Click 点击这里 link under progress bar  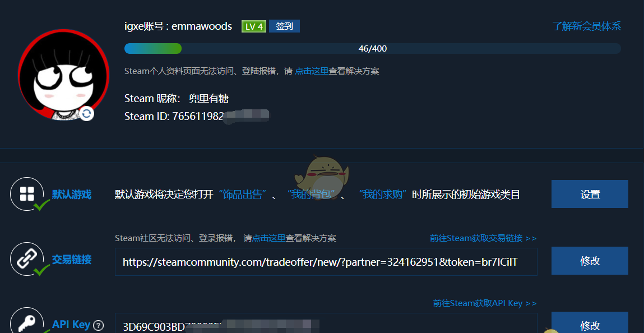click(312, 71)
